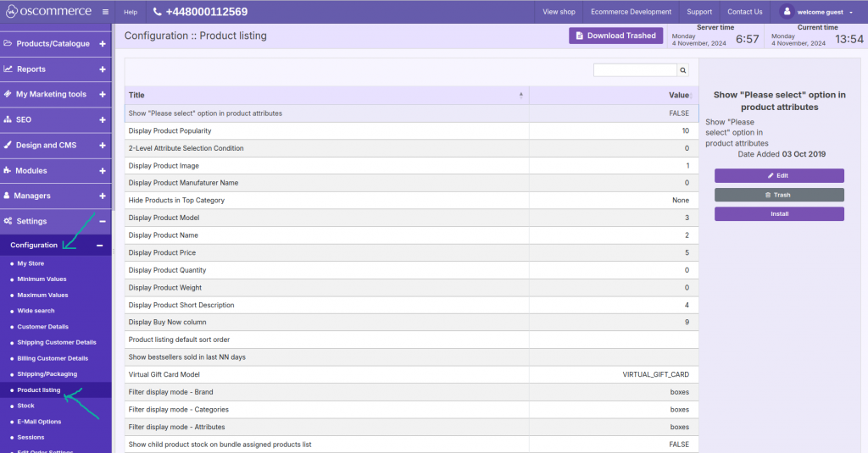Select the Display Product Image row

point(411,166)
